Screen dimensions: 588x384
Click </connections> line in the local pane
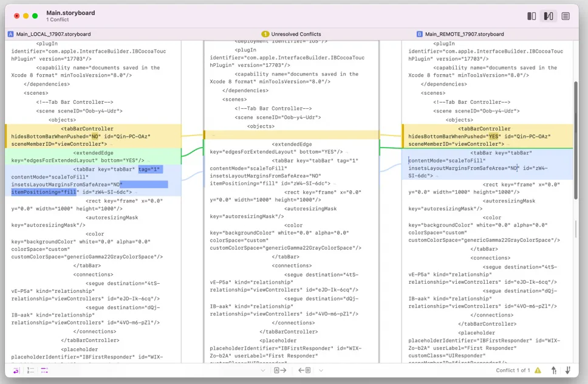(95, 332)
